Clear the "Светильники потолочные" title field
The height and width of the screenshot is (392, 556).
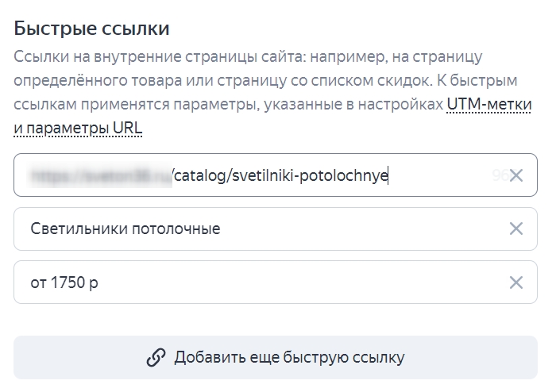[515, 229]
